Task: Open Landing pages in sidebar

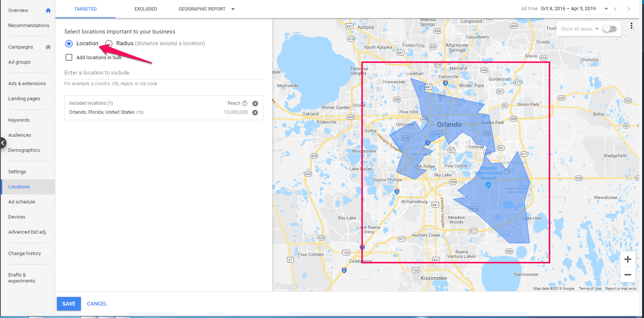Action: pos(24,99)
